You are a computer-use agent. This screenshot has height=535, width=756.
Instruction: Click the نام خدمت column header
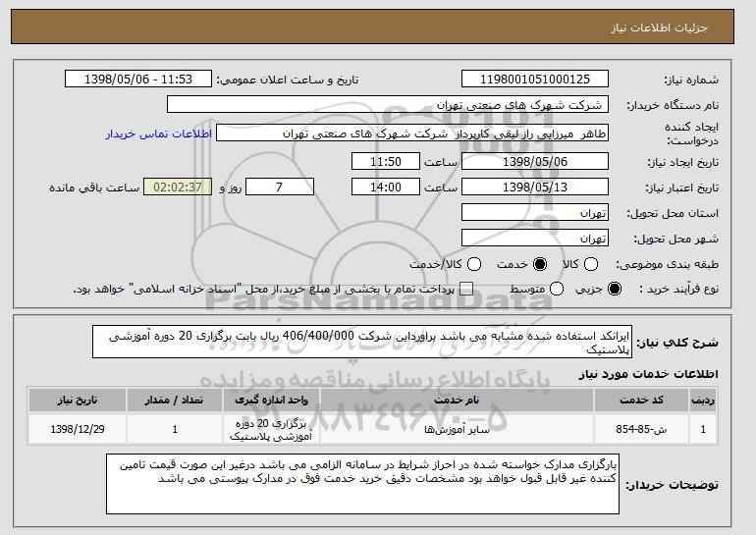[x=457, y=401]
